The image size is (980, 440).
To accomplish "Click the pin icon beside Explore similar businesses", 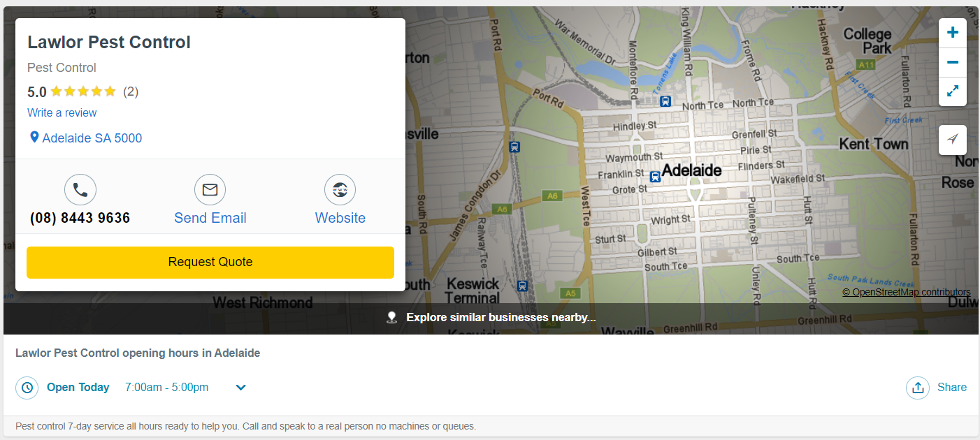I will tap(392, 318).
